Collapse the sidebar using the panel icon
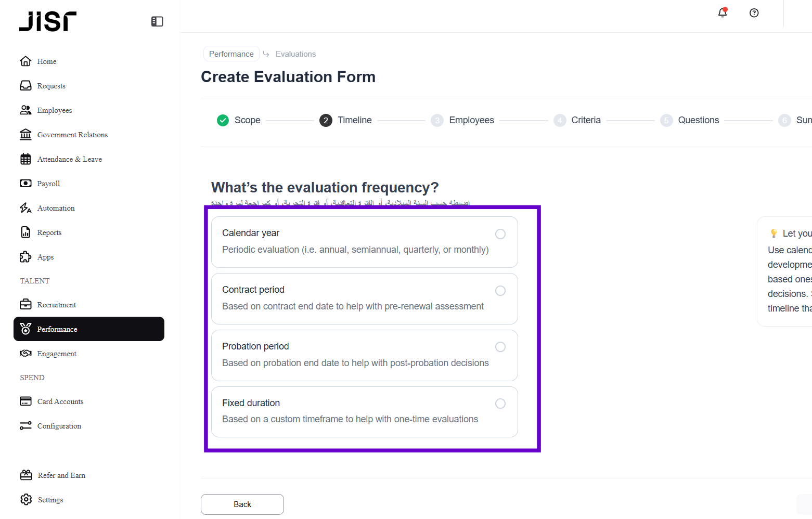Viewport: 812px width, 519px height. pyautogui.click(x=157, y=21)
